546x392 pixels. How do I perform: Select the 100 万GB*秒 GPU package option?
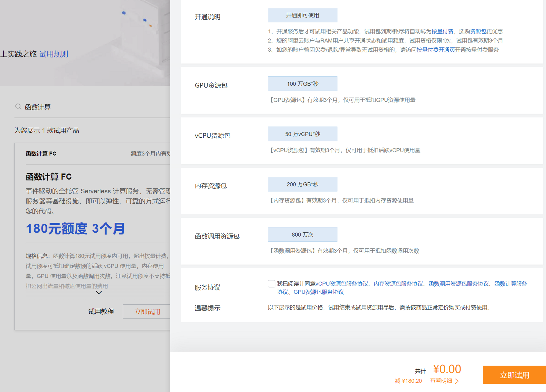click(x=302, y=84)
